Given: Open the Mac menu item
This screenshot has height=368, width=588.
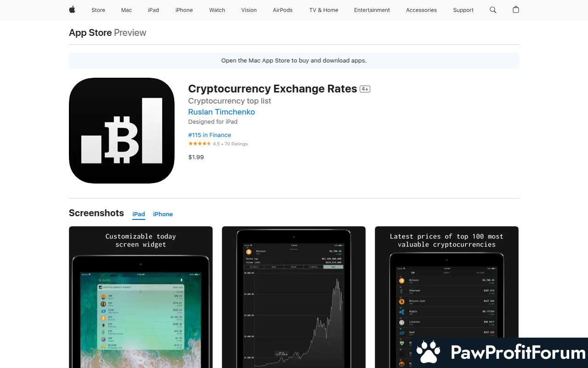Looking at the screenshot, I should point(126,10).
